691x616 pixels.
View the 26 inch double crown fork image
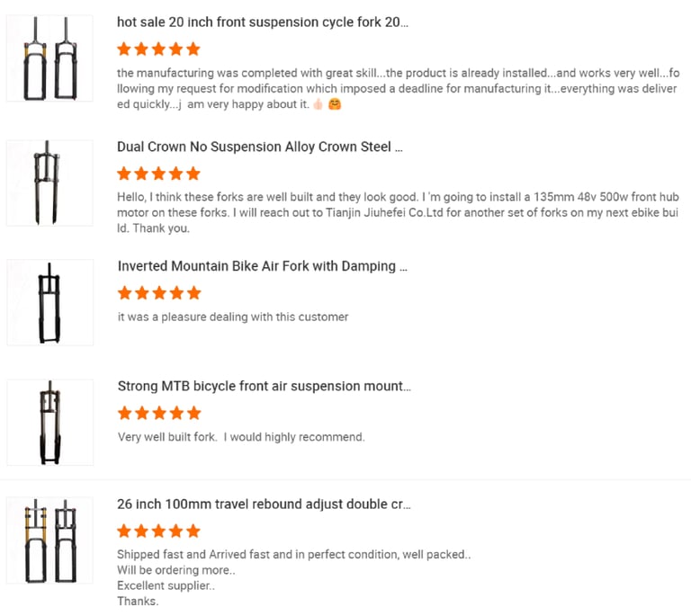pos(49,540)
